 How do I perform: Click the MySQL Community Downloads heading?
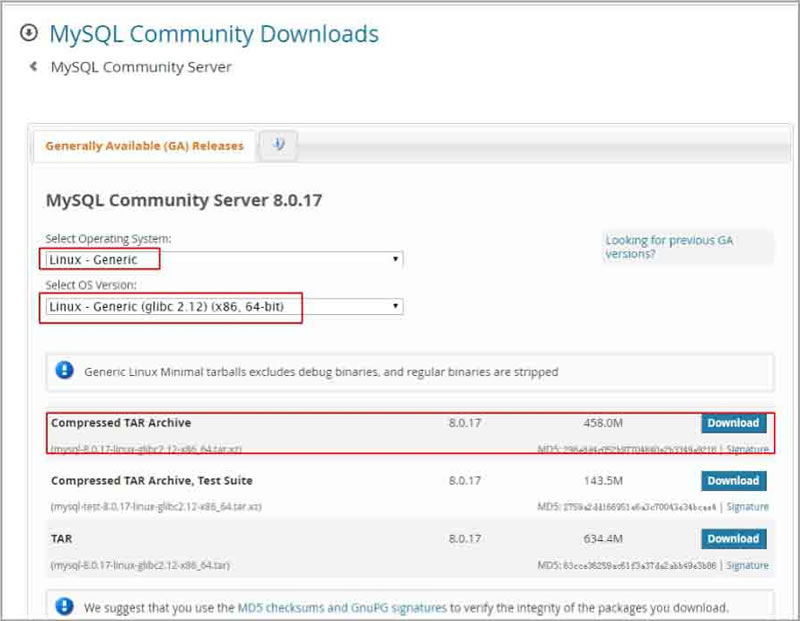(214, 34)
